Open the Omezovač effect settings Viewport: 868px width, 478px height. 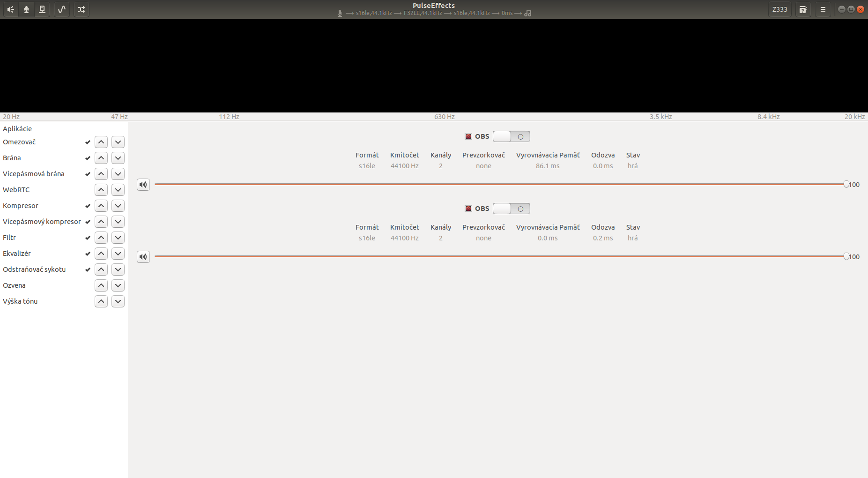(x=19, y=142)
